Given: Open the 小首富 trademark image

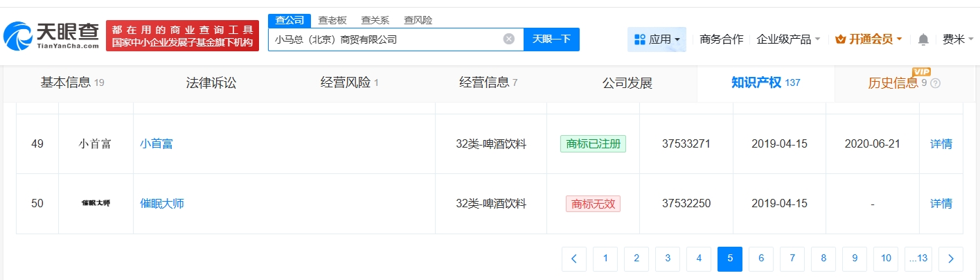Looking at the screenshot, I should tap(96, 144).
